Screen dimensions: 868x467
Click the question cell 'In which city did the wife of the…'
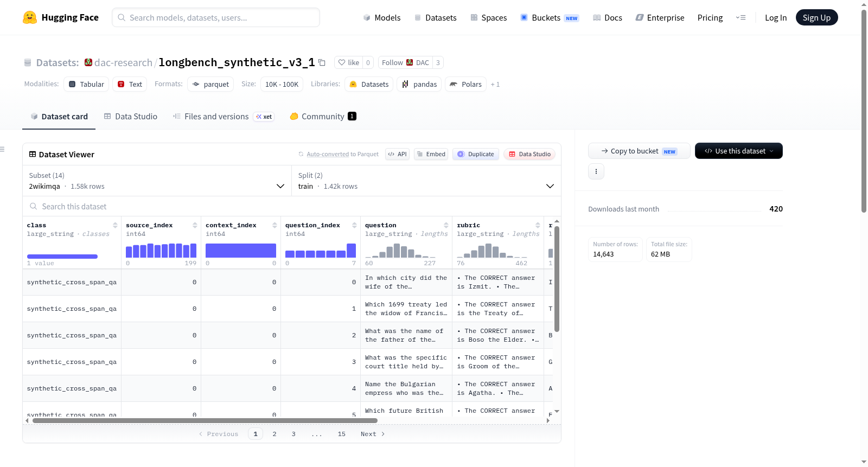pyautogui.click(x=406, y=282)
